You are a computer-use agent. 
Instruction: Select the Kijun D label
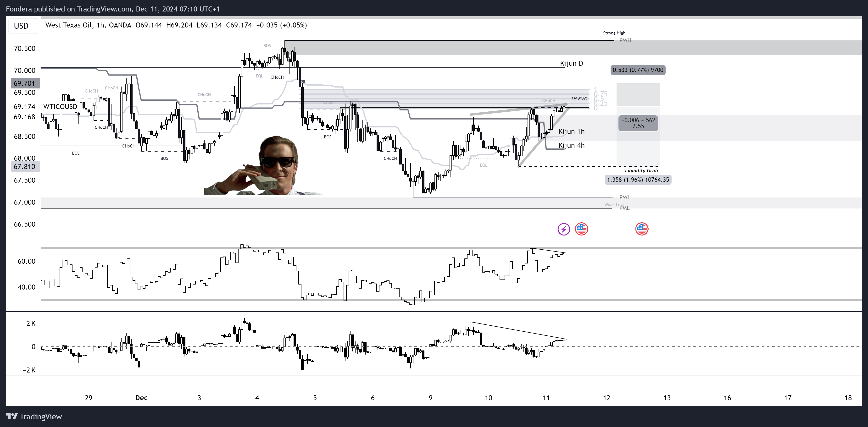pyautogui.click(x=572, y=63)
